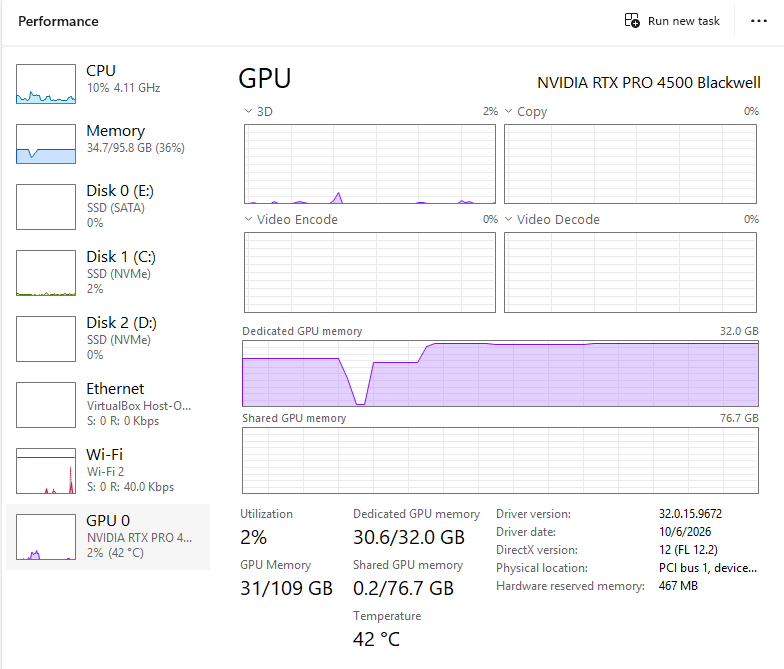The width and height of the screenshot is (784, 669).
Task: Click the DirectX version 12 (FL 12.2) value
Action: tap(688, 550)
